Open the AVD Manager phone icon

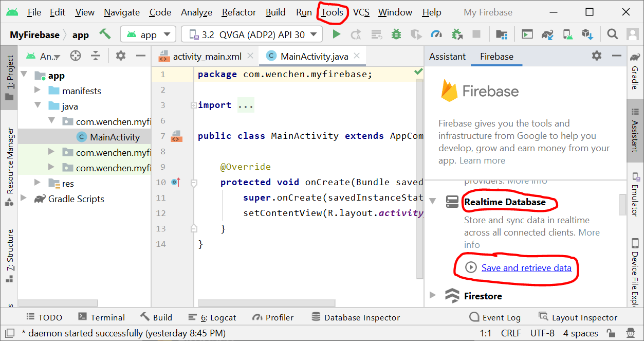568,34
